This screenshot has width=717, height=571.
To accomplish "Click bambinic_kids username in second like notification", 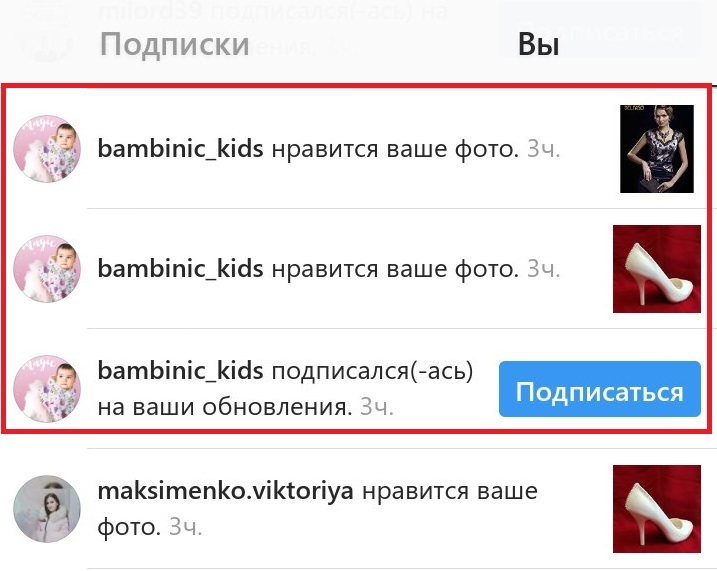I will coord(180,268).
